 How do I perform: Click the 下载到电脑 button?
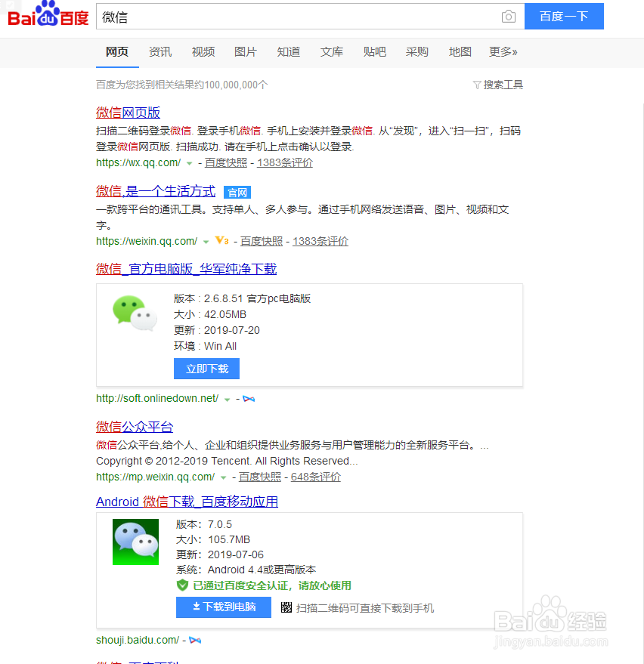click(223, 607)
